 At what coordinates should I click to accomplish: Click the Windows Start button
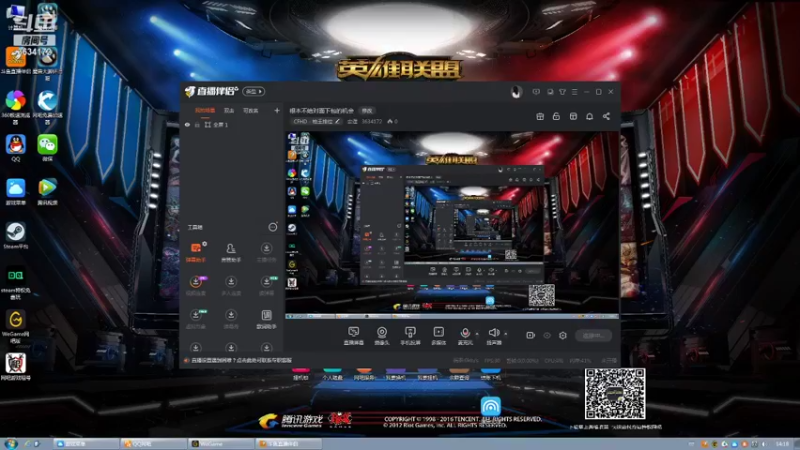coord(10,443)
